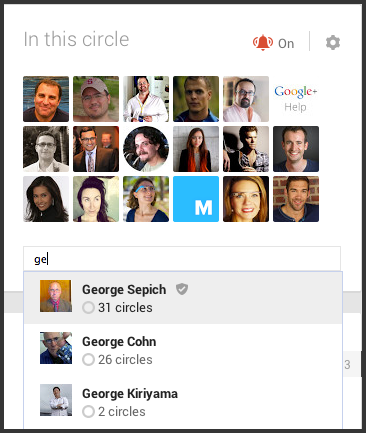Select the woman with orange hair avatar
Viewport: 366px width, 433px height.
pos(196,149)
